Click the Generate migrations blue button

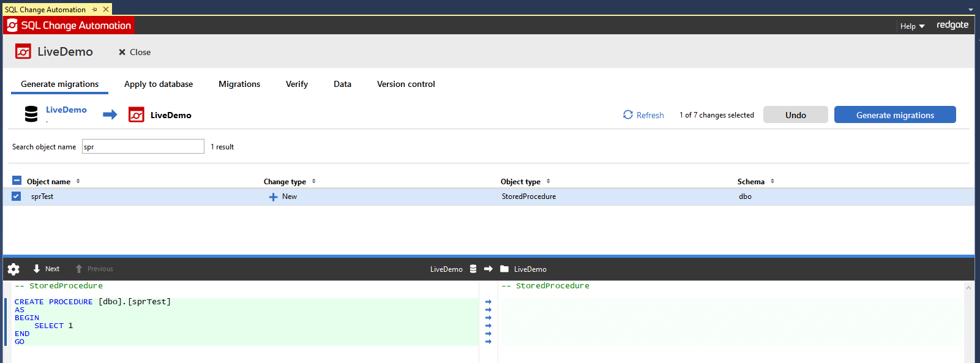pos(895,115)
